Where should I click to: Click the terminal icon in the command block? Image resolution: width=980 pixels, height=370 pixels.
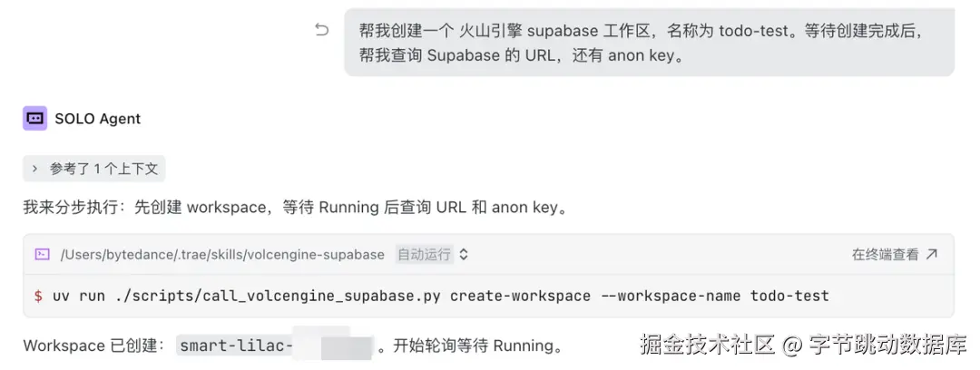pos(43,254)
